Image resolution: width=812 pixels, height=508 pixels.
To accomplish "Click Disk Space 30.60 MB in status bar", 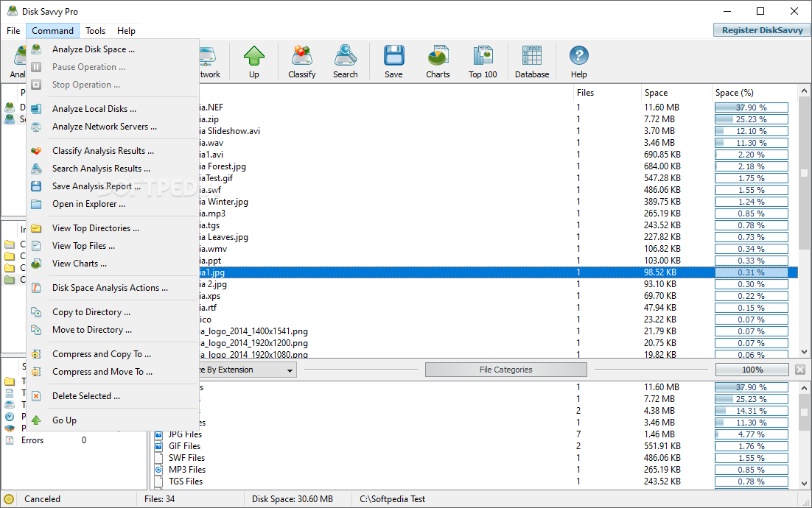I will click(x=292, y=499).
